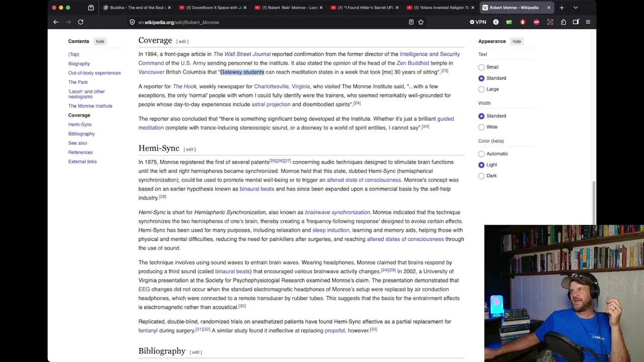
Task: Go back to the previous page
Action: coord(56,22)
